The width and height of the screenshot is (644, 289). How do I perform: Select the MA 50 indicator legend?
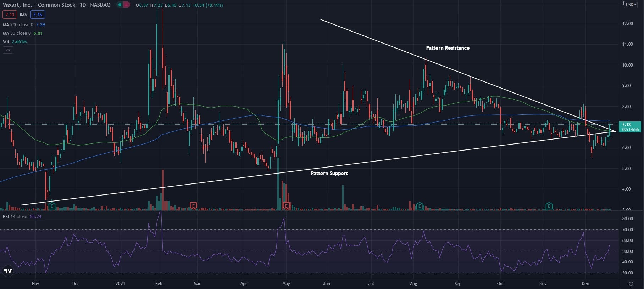pos(23,33)
